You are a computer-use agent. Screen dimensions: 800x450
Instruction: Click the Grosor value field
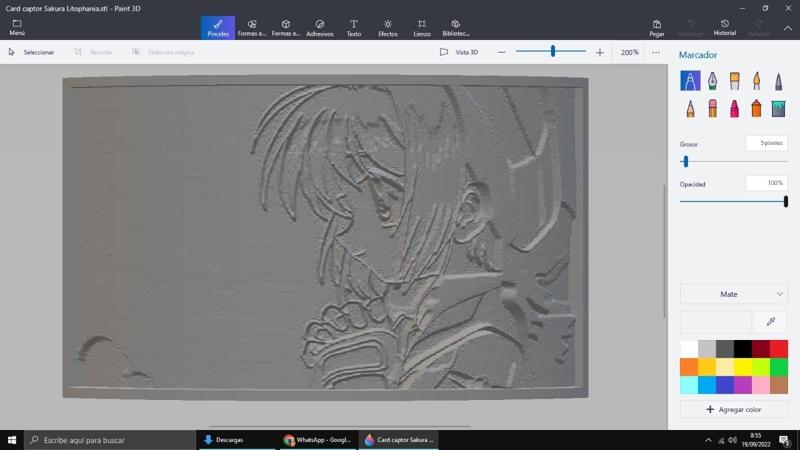click(x=767, y=143)
